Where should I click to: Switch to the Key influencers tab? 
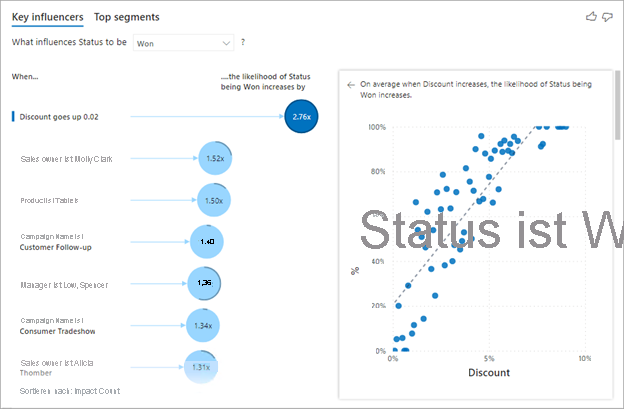click(x=47, y=17)
